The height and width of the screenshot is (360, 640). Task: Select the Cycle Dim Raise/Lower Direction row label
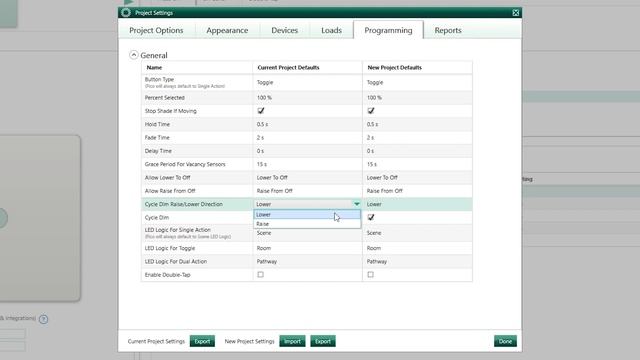(184, 204)
